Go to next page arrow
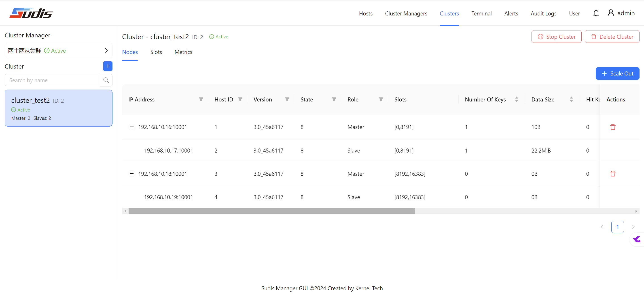This screenshot has height=297, width=644. click(633, 227)
